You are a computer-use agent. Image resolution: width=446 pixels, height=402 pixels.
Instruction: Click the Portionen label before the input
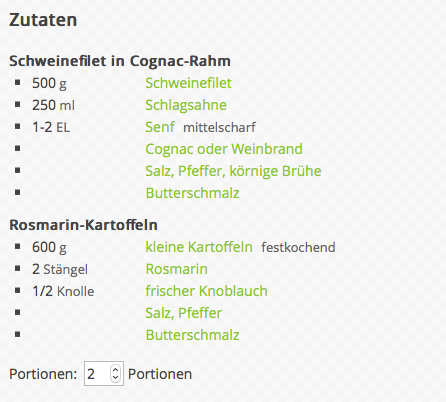point(43,374)
